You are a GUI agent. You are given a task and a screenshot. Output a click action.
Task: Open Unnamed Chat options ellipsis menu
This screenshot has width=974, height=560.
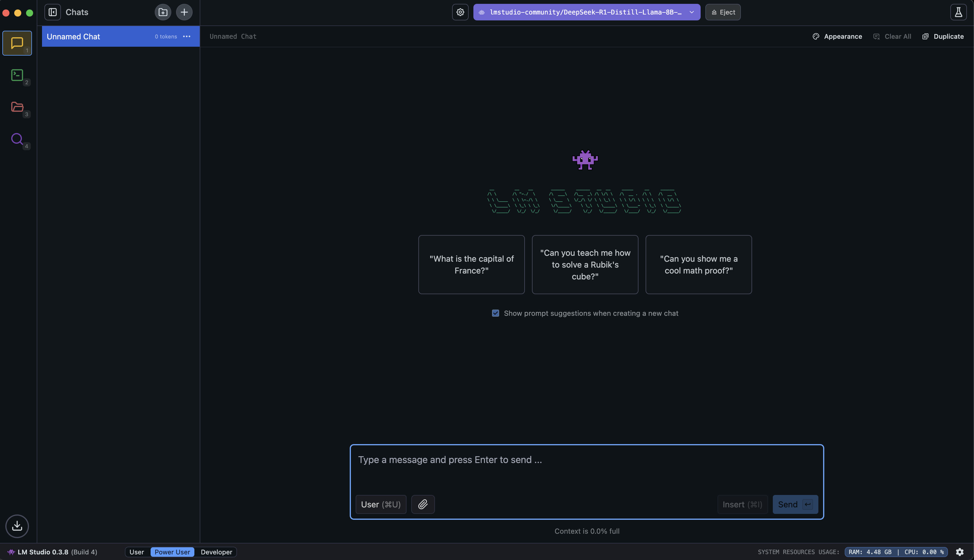[x=187, y=37]
